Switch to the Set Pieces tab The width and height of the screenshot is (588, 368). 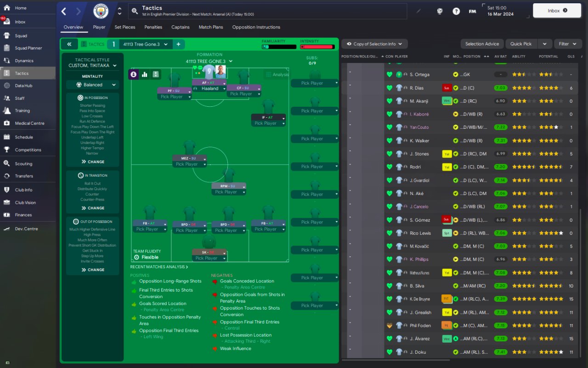coord(125,27)
